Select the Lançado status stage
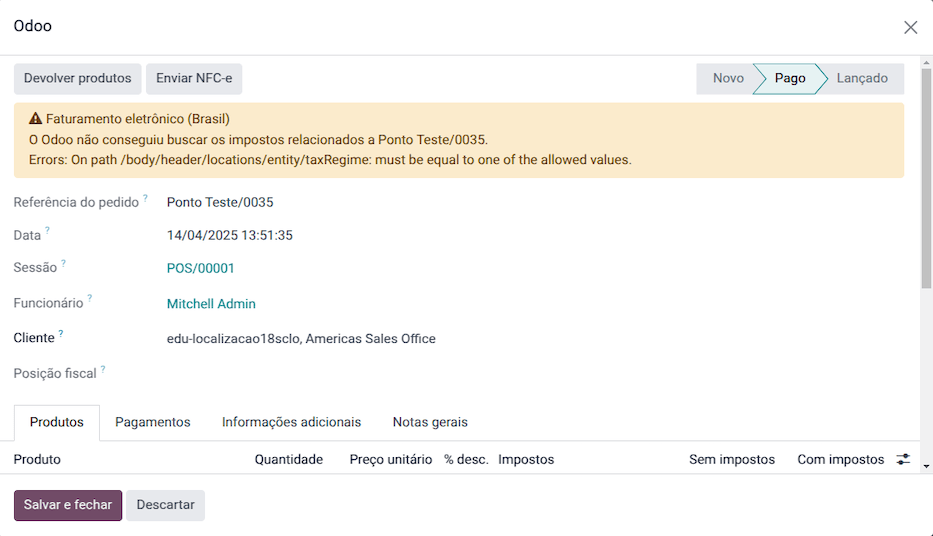Screen dimensions: 933x536 (x=861, y=79)
